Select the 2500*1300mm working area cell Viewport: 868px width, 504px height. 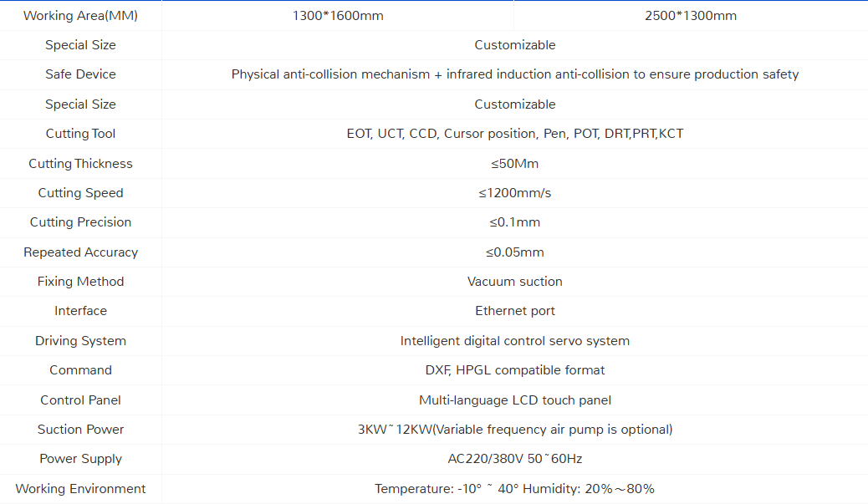(x=691, y=16)
